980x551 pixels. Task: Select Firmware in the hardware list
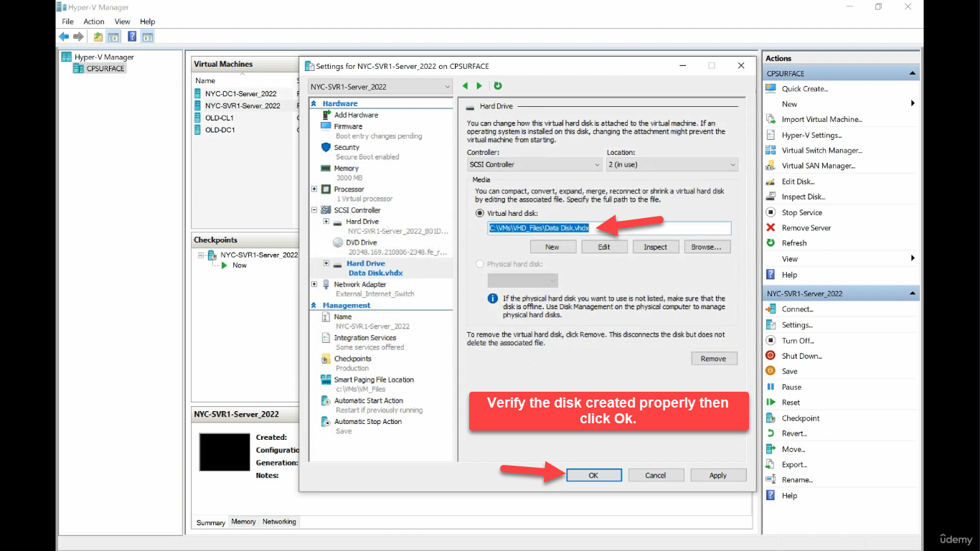348,126
